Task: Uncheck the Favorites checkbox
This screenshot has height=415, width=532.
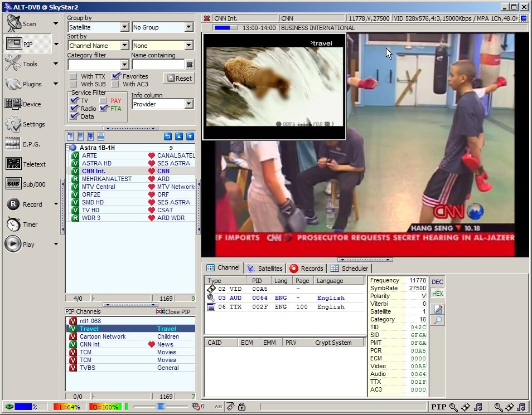Action: [x=116, y=76]
